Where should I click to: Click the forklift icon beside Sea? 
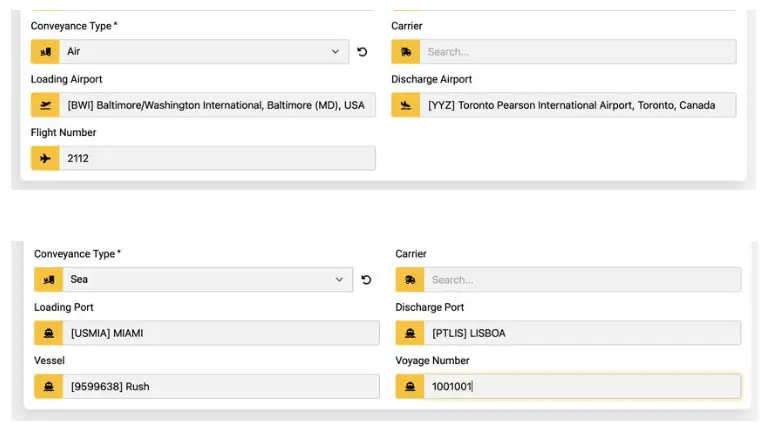point(48,280)
